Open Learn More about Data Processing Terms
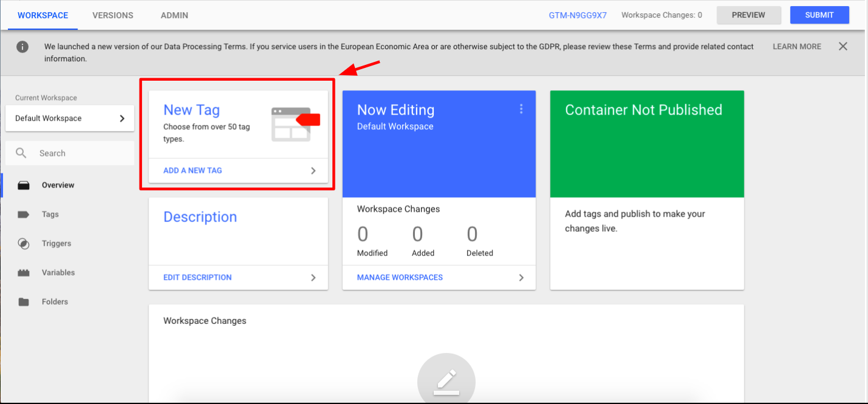 pyautogui.click(x=797, y=47)
